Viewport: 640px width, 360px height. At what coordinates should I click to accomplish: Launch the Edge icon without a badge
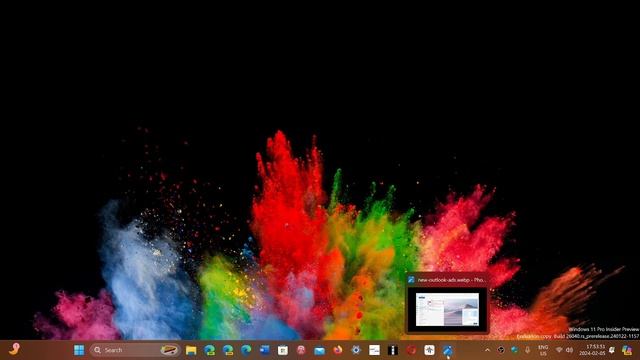point(246,350)
